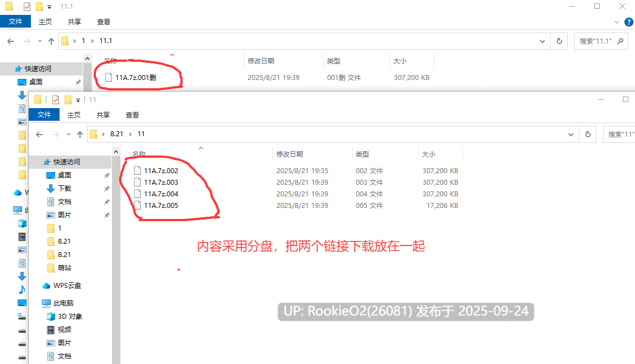
Task: Sort by 修改日期 in the 11 window
Action: click(290, 154)
